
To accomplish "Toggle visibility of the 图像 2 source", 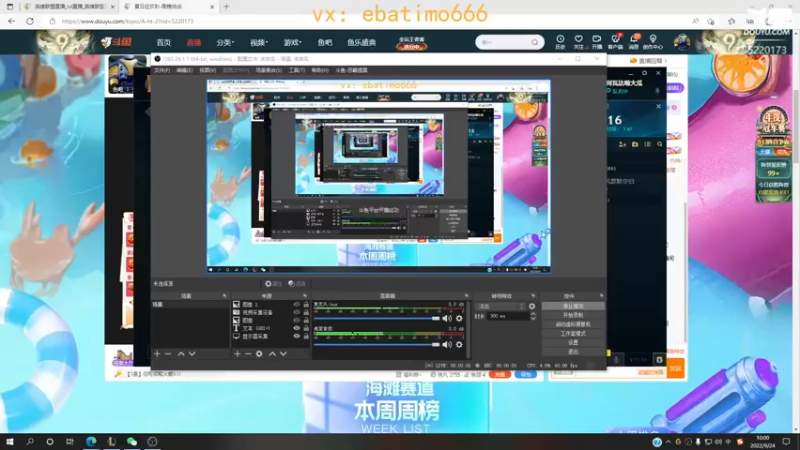I will point(296,305).
